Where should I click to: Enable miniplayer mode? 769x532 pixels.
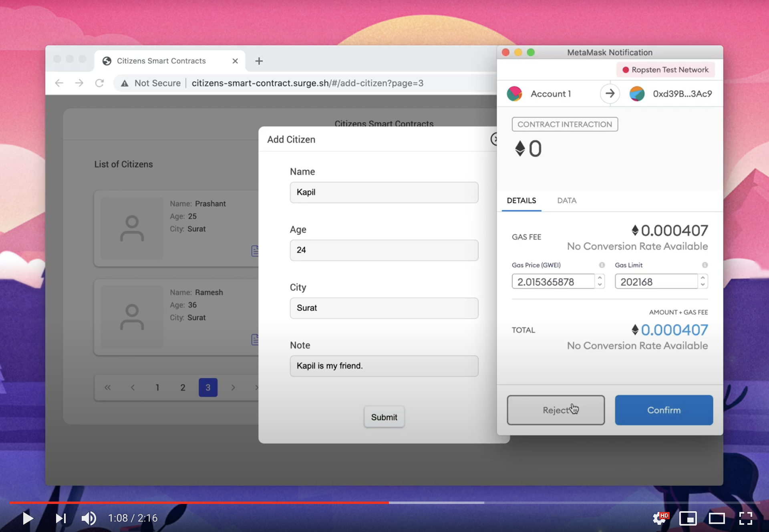[x=688, y=518]
